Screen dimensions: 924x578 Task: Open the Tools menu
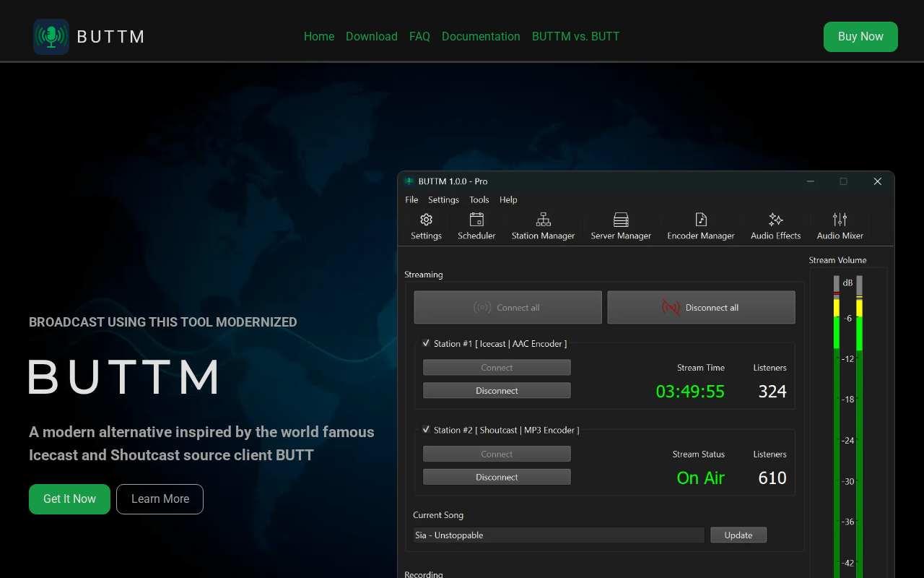(479, 199)
